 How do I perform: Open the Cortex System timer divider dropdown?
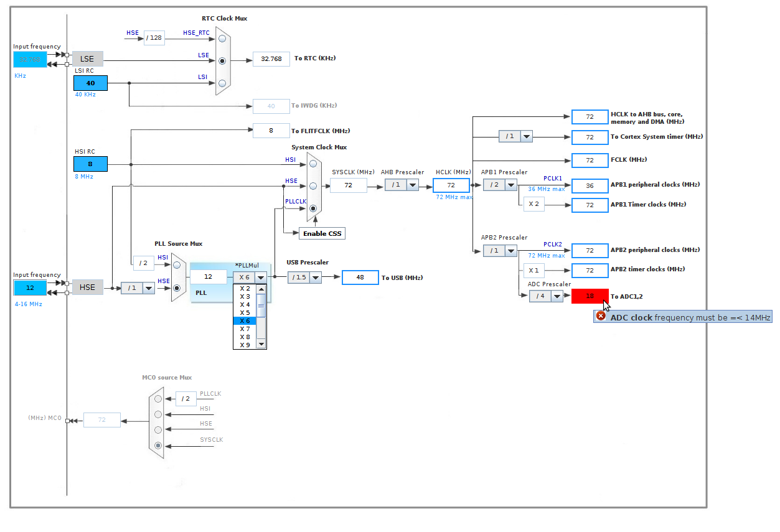[x=526, y=136]
